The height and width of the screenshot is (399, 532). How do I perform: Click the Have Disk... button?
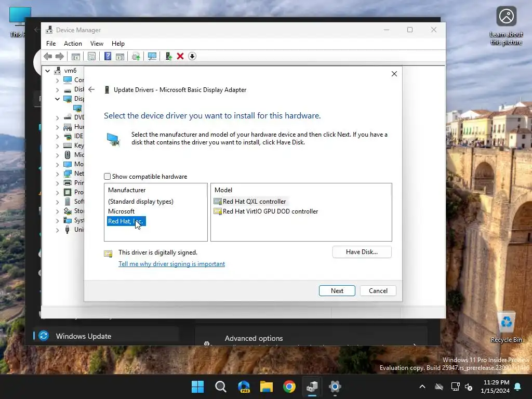tap(362, 252)
